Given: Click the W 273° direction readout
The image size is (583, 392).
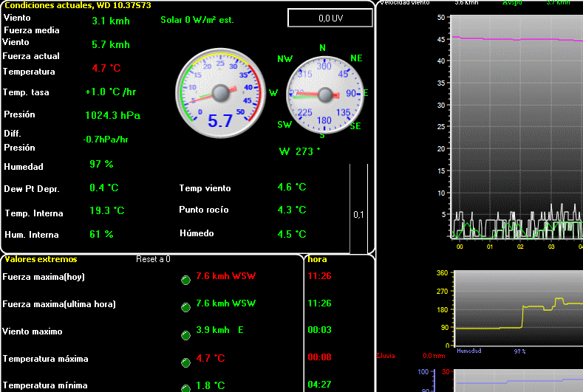Looking at the screenshot, I should click(299, 151).
